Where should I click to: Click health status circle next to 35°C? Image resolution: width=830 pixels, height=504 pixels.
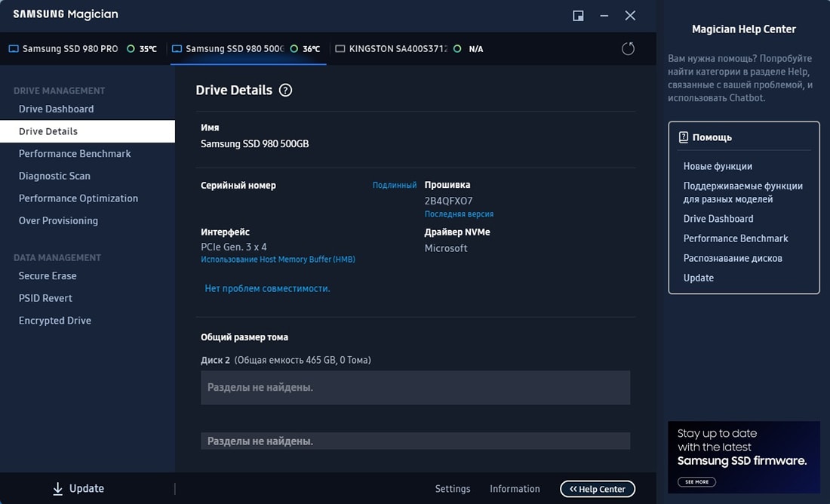[131, 49]
